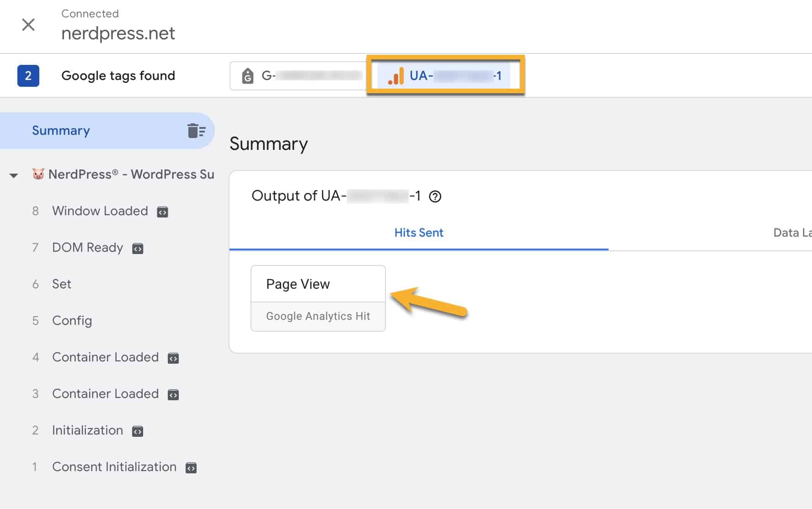Select the Set event in the sidebar
This screenshot has height=509, width=812.
[x=61, y=284]
